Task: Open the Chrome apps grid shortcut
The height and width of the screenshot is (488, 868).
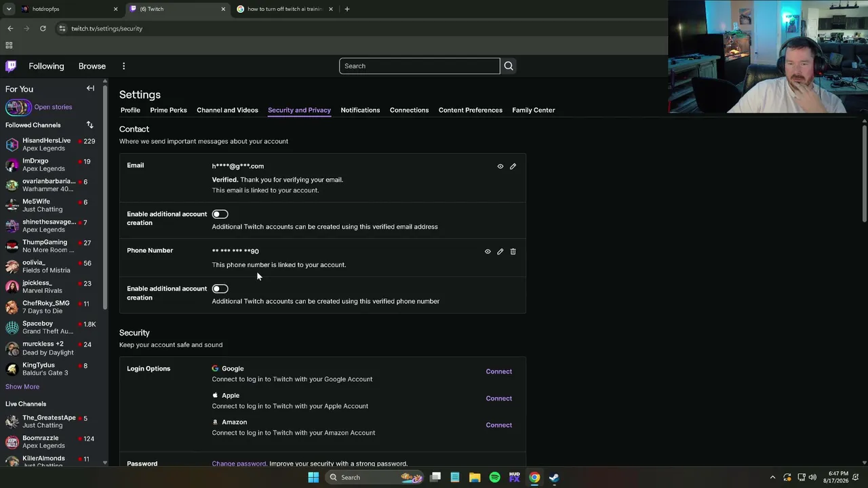Action: 9,45
